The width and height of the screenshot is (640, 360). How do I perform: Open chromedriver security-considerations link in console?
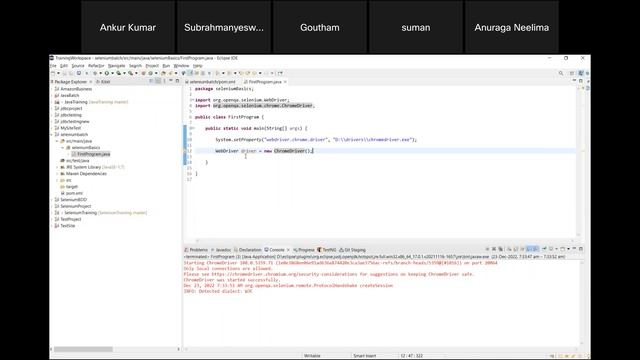pos(285,274)
